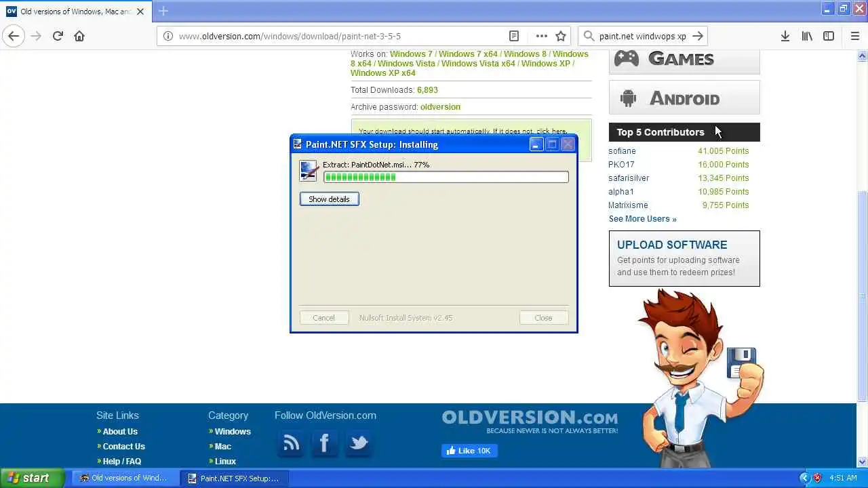Click 41,005 Points for sofiane

(x=724, y=151)
